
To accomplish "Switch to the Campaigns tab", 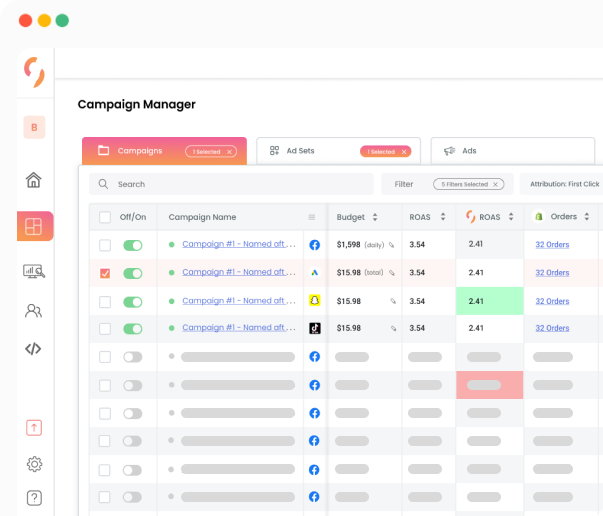I will pos(164,151).
